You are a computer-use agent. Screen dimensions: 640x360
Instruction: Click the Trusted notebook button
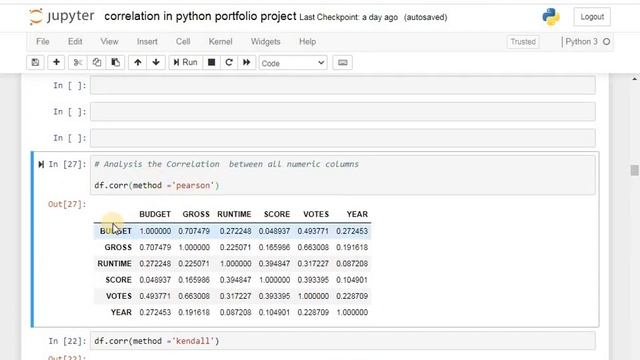pos(523,42)
